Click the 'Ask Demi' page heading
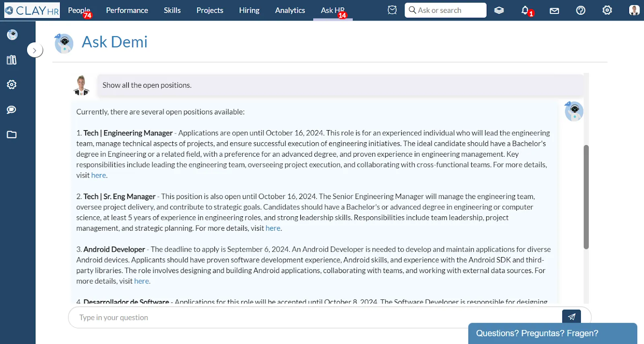644x344 pixels. tap(115, 42)
